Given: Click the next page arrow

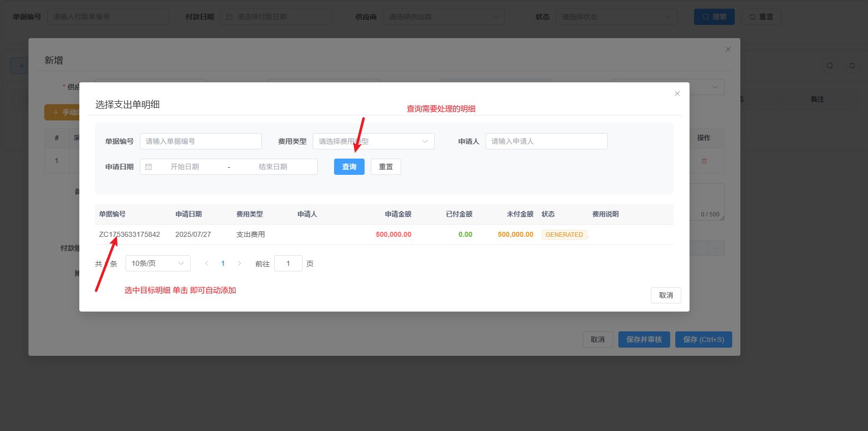Looking at the screenshot, I should [x=240, y=263].
